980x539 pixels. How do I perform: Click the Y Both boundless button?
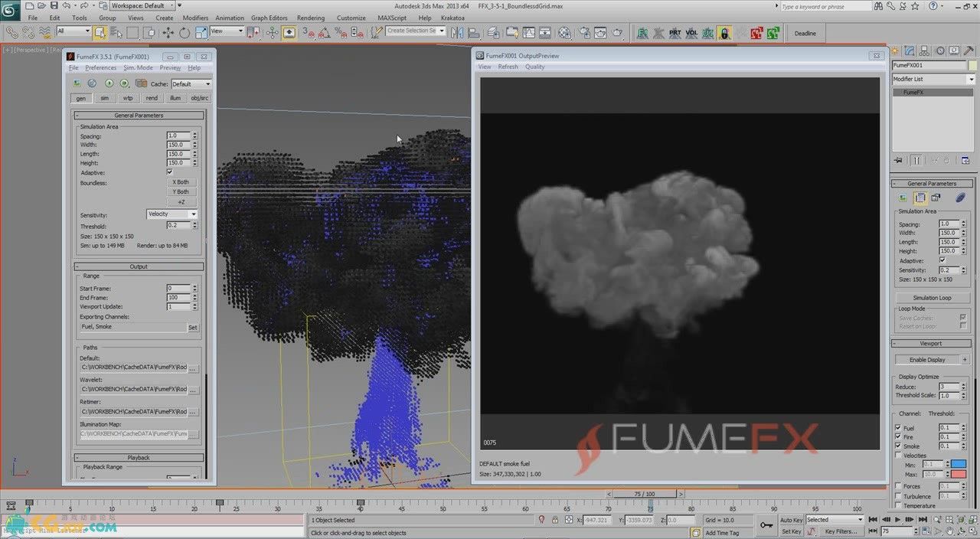(x=181, y=191)
